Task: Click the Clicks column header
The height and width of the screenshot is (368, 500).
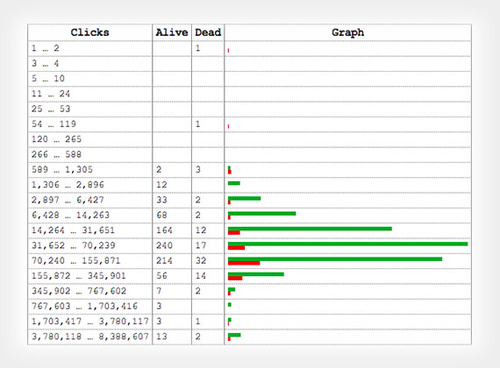Action: [90, 33]
